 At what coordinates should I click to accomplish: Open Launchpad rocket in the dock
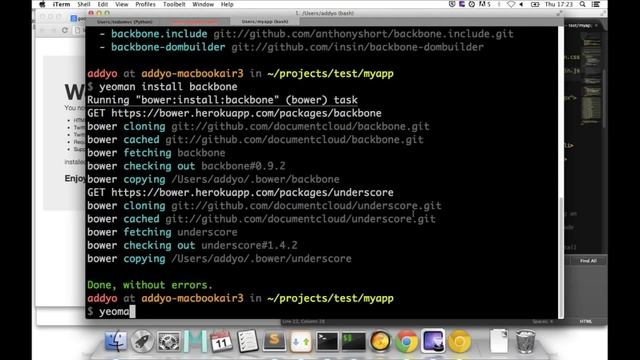tap(142, 341)
